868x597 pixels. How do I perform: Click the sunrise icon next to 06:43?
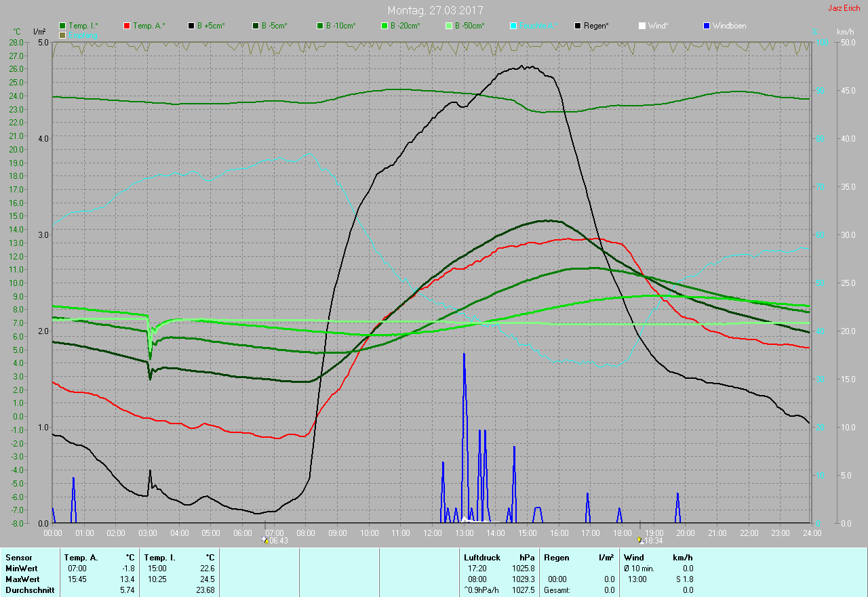point(265,541)
